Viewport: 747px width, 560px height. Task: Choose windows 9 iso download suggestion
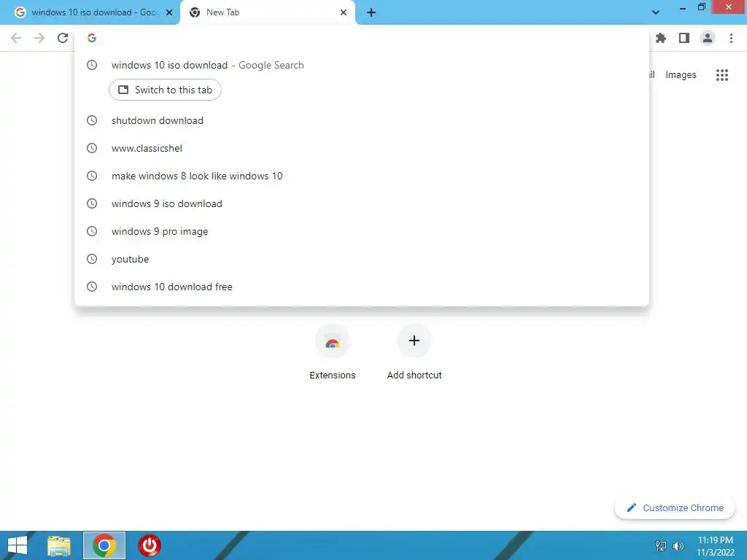pos(362,203)
